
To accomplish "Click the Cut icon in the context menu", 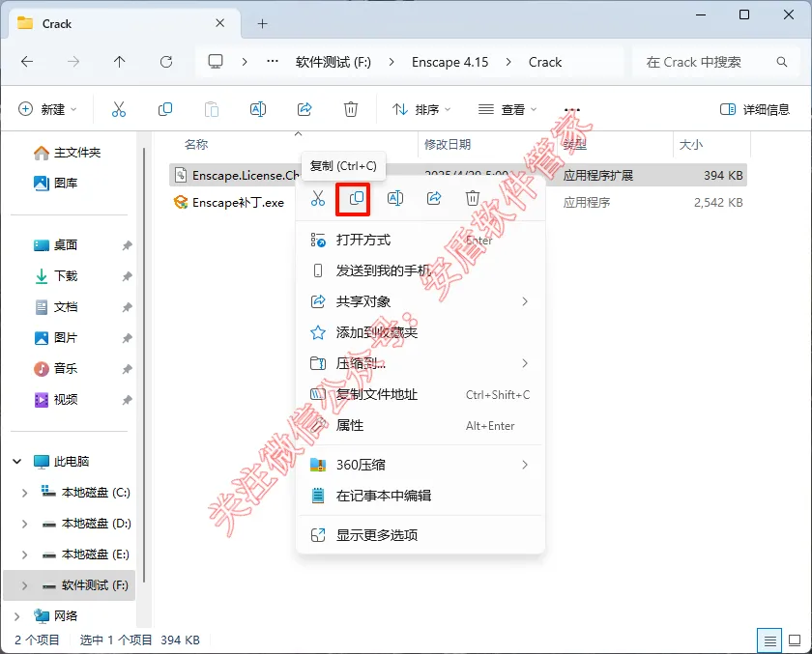I will click(x=318, y=198).
